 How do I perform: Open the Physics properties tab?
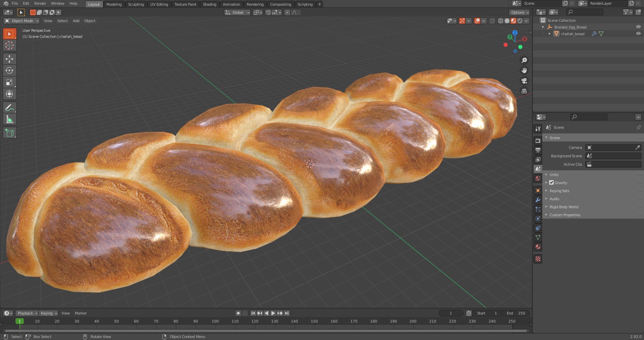click(538, 219)
